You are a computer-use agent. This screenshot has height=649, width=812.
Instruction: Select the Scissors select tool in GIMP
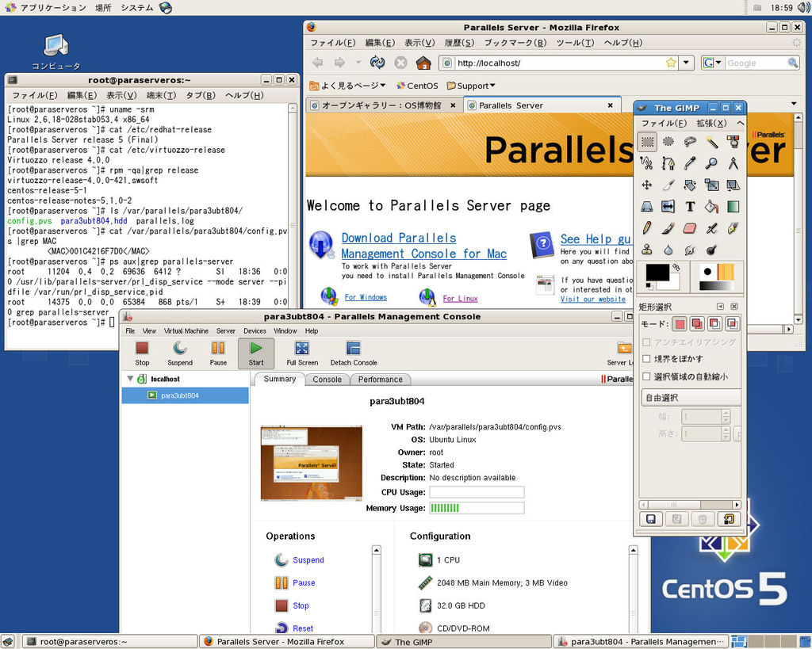coord(647,163)
